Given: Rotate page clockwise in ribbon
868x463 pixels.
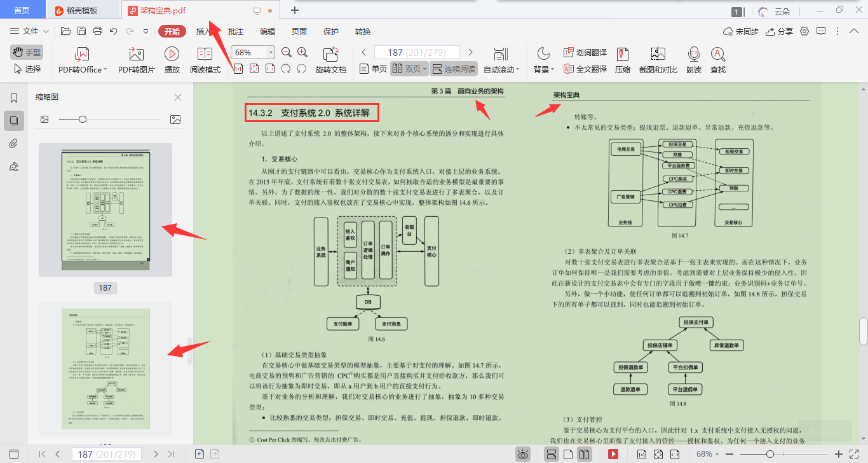Looking at the screenshot, I should [x=302, y=69].
